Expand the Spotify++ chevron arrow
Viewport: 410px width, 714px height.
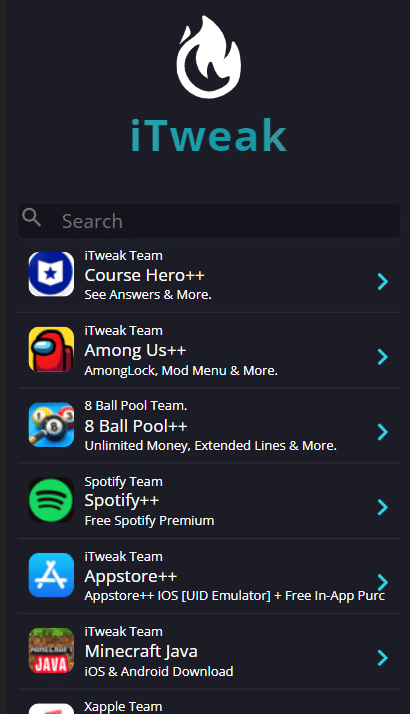tap(383, 507)
